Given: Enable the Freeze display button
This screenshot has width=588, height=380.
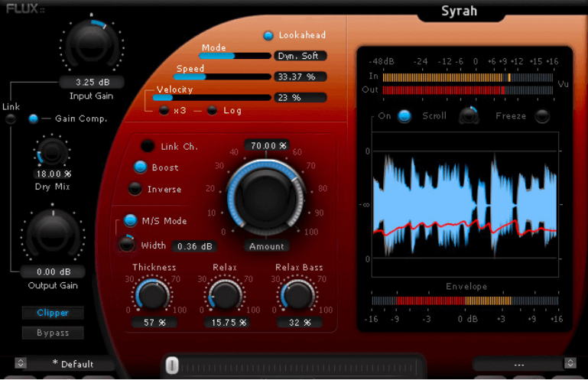Looking at the screenshot, I should [x=542, y=116].
